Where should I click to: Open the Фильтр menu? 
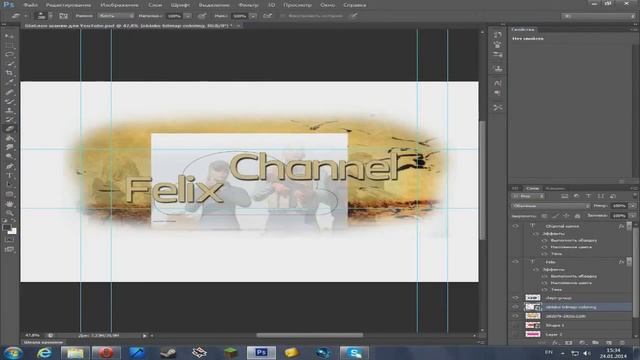(x=248, y=5)
